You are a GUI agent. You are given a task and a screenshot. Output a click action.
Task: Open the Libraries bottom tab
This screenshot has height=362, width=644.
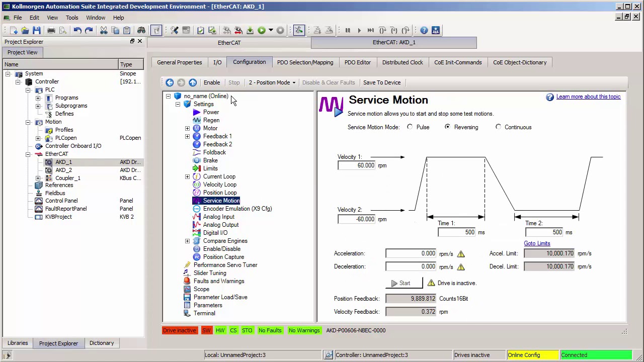(x=18, y=343)
